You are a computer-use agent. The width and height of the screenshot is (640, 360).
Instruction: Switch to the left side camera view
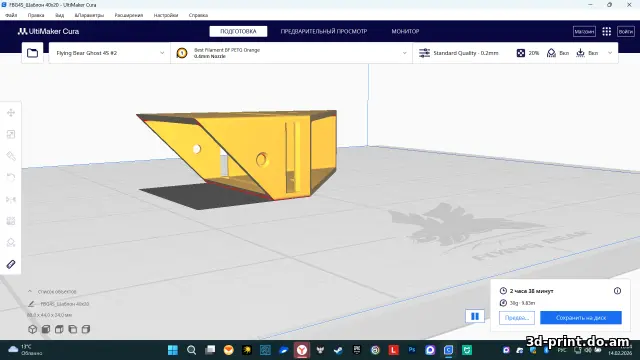pyautogui.click(x=73, y=329)
